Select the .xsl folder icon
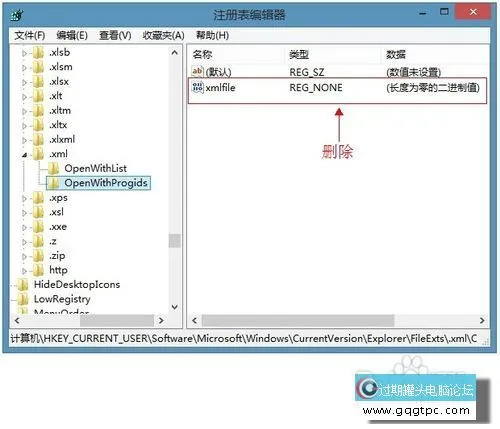 pos(38,212)
